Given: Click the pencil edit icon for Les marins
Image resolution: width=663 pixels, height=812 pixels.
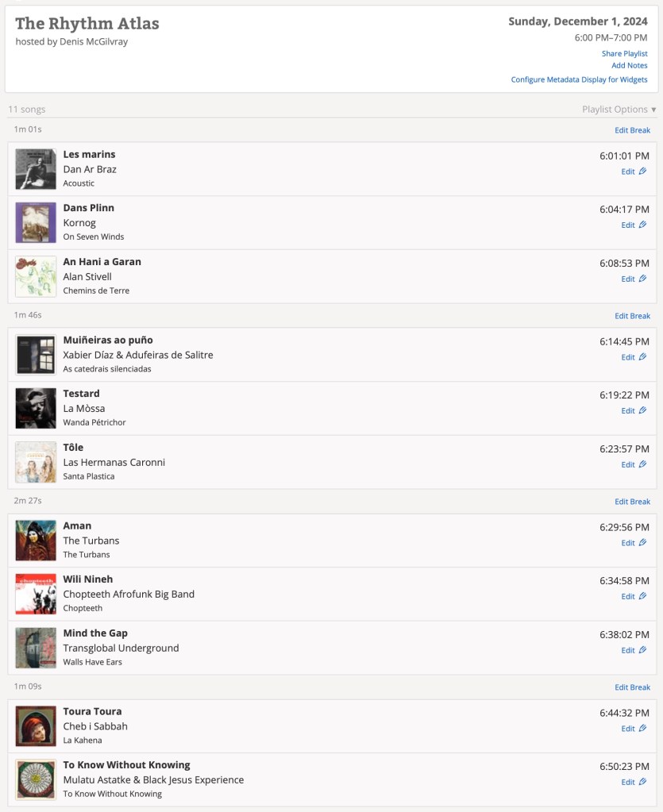Looking at the screenshot, I should coord(642,171).
